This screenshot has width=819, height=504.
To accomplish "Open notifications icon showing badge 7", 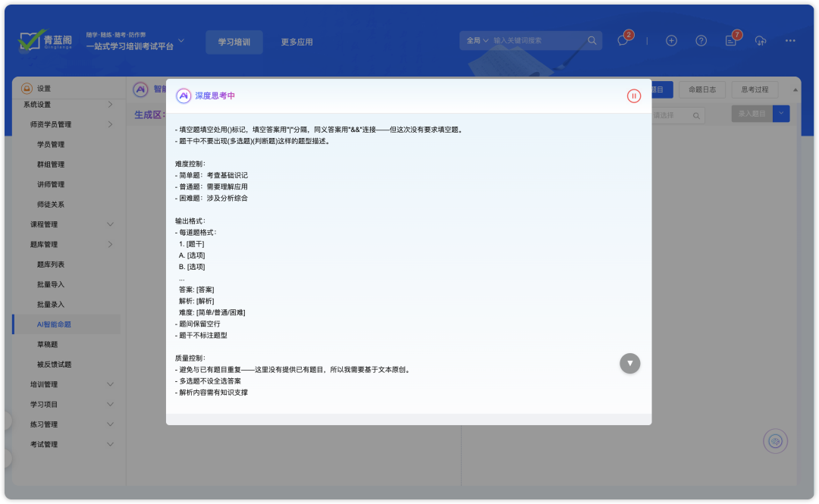I will tap(730, 40).
